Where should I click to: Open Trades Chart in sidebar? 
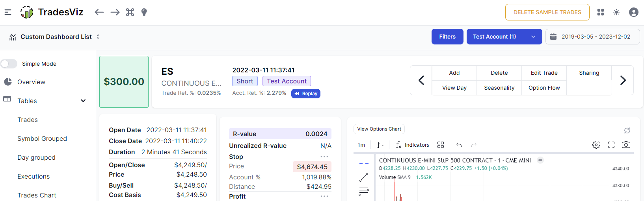[x=37, y=195]
